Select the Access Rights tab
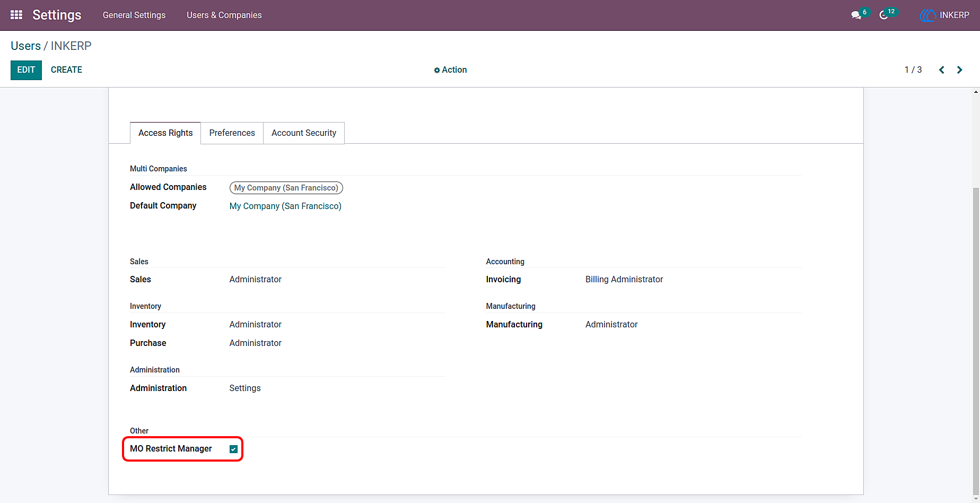The height and width of the screenshot is (503, 980). [x=165, y=133]
